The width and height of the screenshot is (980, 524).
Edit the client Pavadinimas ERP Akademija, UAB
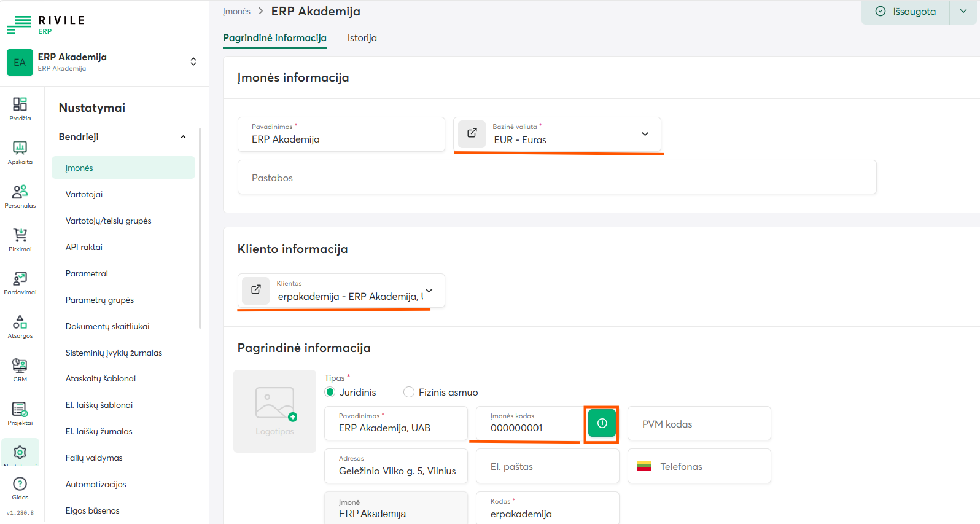pos(396,423)
